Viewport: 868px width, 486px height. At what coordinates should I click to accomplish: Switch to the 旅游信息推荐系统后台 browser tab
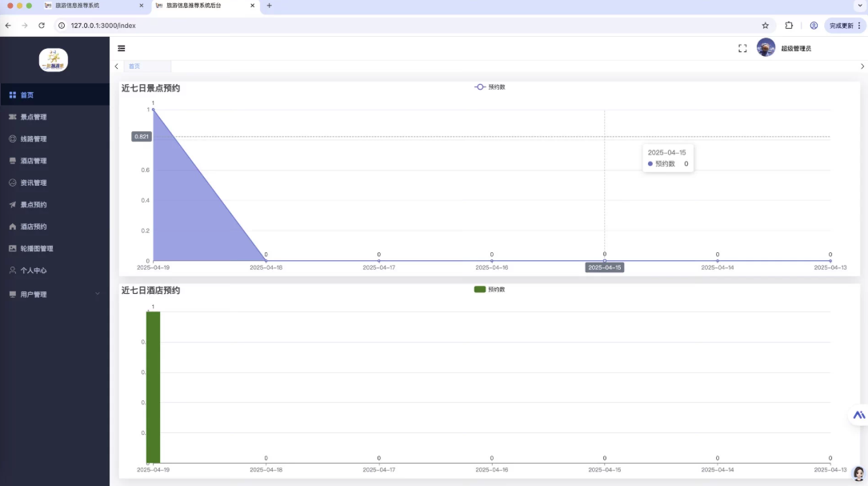pos(204,6)
